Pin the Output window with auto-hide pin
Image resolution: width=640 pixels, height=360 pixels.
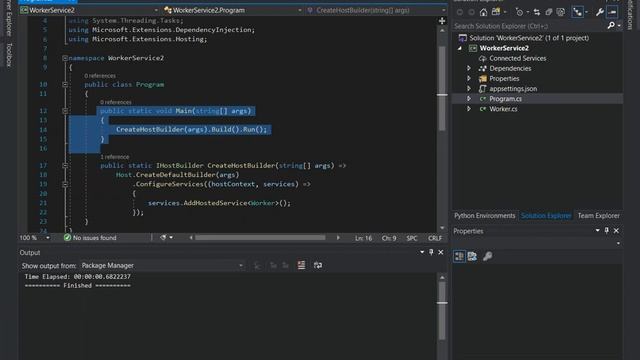tap(431, 252)
